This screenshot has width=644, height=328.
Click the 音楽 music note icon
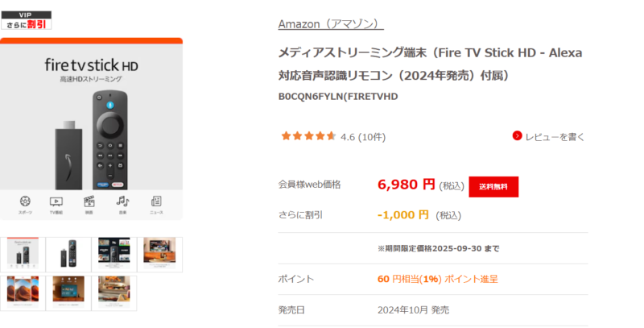[x=122, y=201]
